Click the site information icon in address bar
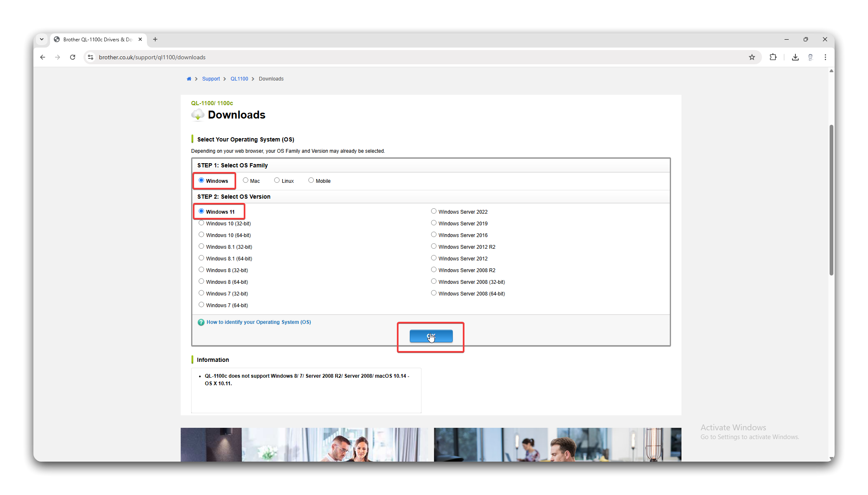 click(91, 57)
